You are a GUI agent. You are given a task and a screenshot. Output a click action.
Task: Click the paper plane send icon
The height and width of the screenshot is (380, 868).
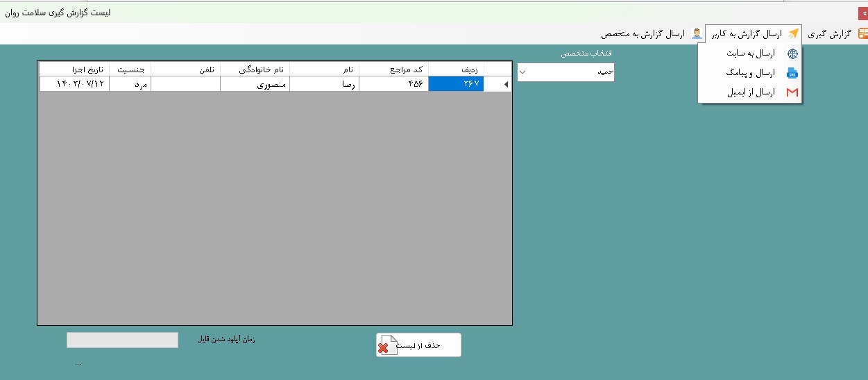[x=794, y=34]
